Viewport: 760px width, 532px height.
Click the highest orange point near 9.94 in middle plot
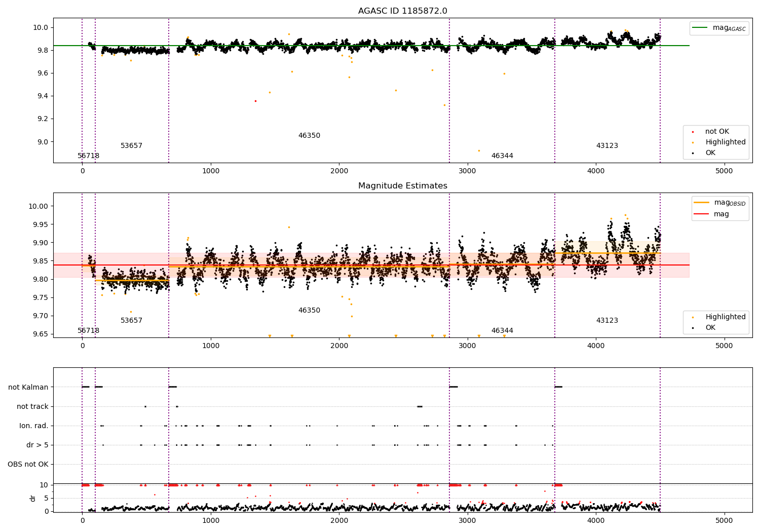[x=289, y=227]
